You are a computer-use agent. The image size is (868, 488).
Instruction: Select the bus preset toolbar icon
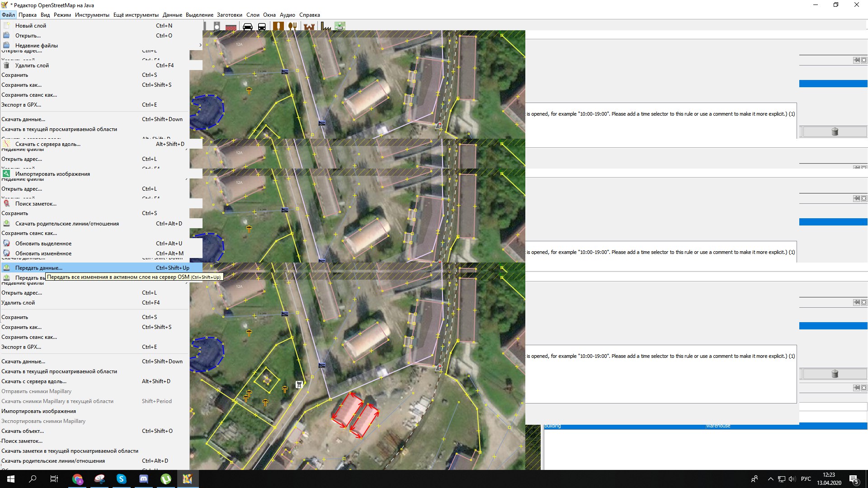(x=262, y=26)
